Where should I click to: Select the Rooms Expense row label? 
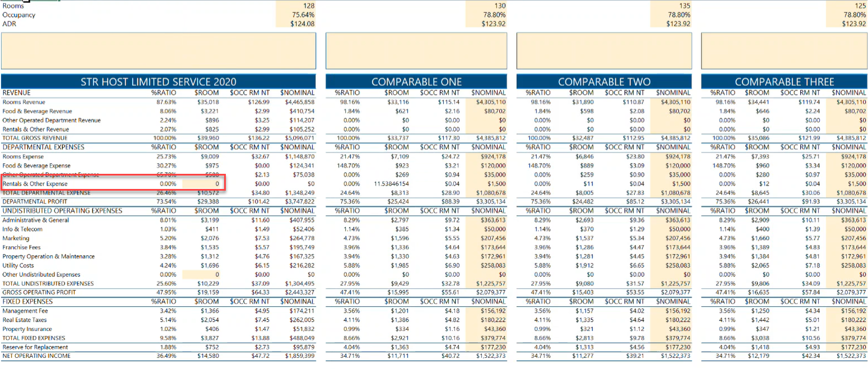pos(24,156)
